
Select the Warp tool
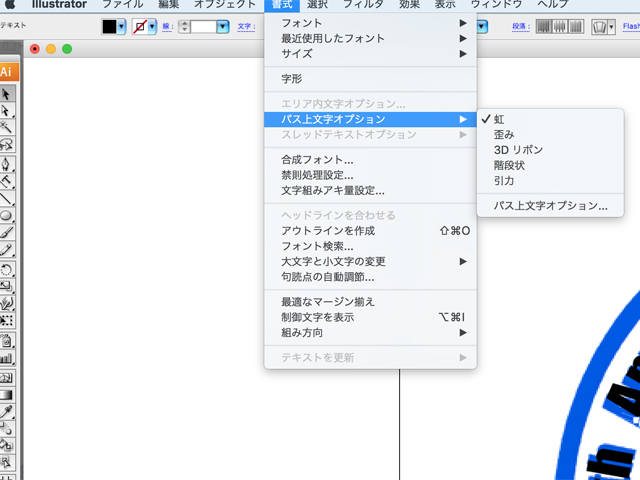[7, 303]
